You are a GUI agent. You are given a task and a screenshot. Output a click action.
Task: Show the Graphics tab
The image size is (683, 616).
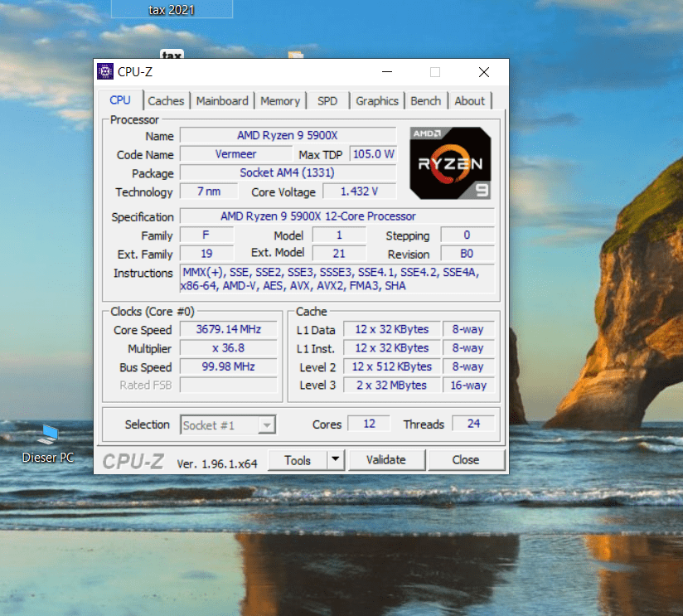point(377,101)
